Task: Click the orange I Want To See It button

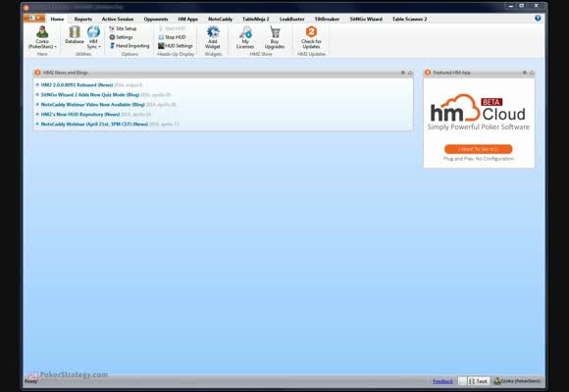Action: click(x=479, y=149)
